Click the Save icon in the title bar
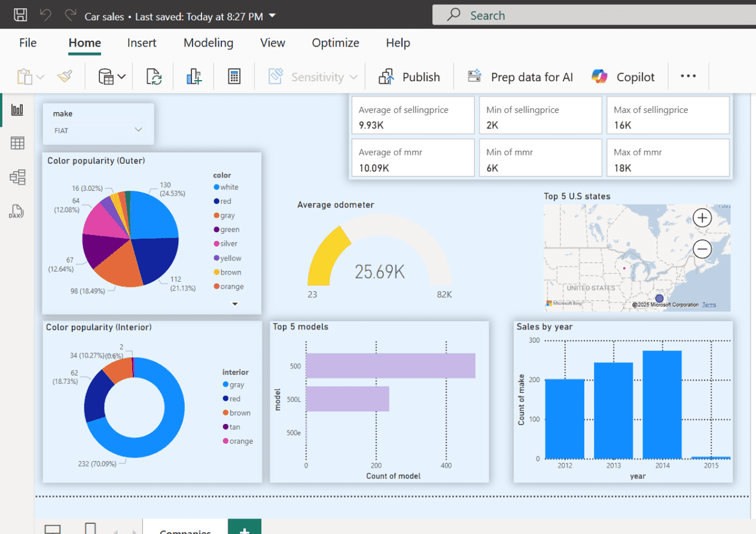 pyautogui.click(x=20, y=16)
